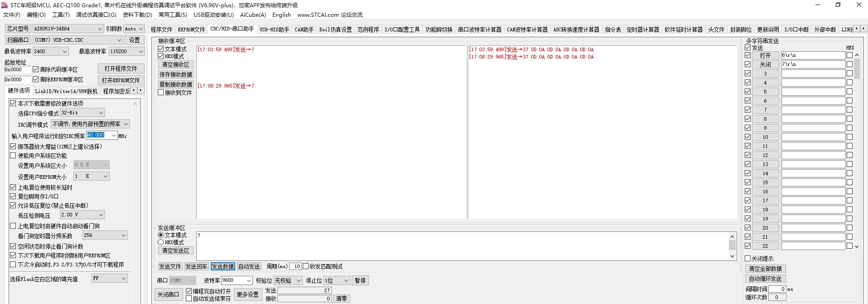Viewport: 868px width, 304px height.
Task: Open the Keil仿真设置 tab
Action: pos(335,29)
